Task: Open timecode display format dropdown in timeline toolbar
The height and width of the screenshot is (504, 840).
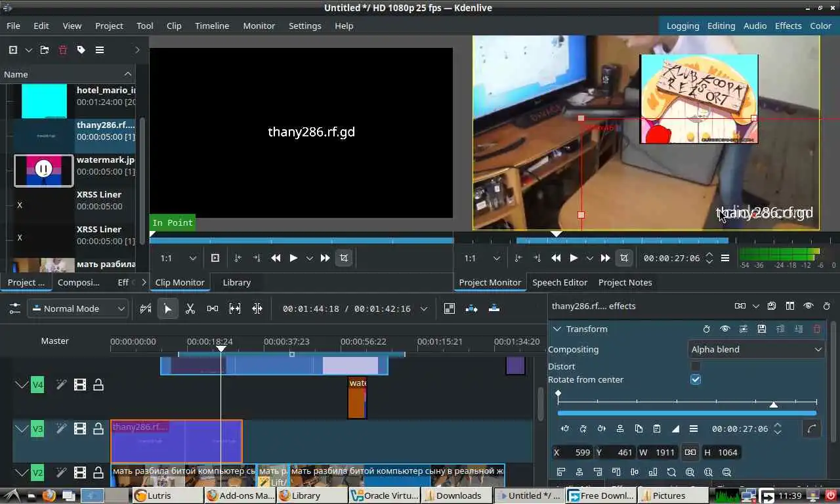Action: [x=424, y=308]
